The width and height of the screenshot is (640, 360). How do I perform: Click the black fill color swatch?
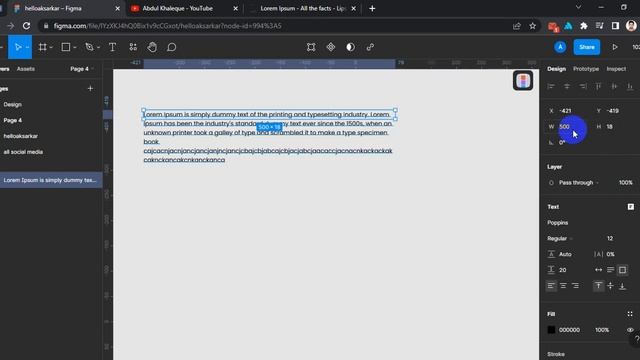551,330
